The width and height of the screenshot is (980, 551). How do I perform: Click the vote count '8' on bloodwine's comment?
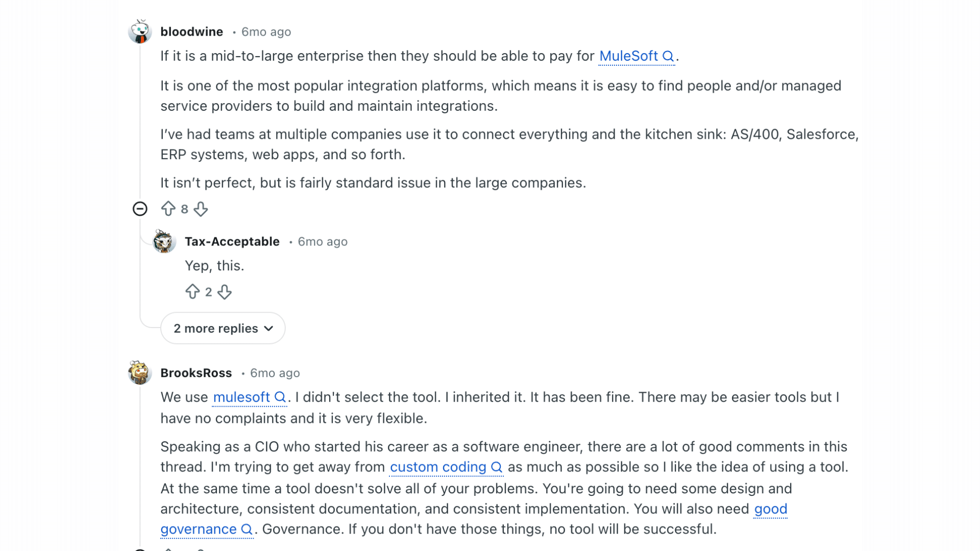[184, 209]
